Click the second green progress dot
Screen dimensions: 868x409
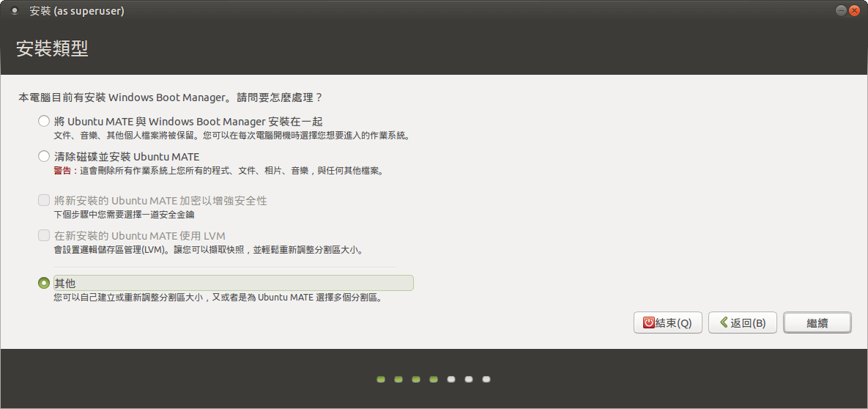tap(398, 380)
